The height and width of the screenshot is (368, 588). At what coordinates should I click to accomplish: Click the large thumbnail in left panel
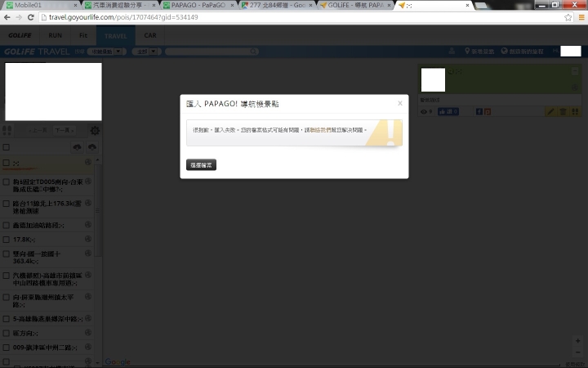pos(53,92)
